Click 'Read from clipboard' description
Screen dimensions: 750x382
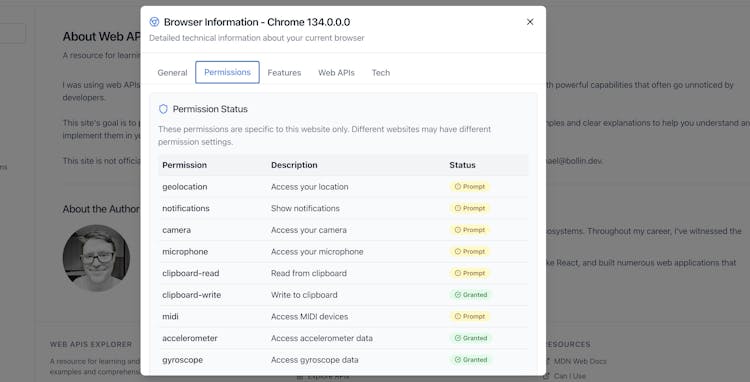coord(309,273)
